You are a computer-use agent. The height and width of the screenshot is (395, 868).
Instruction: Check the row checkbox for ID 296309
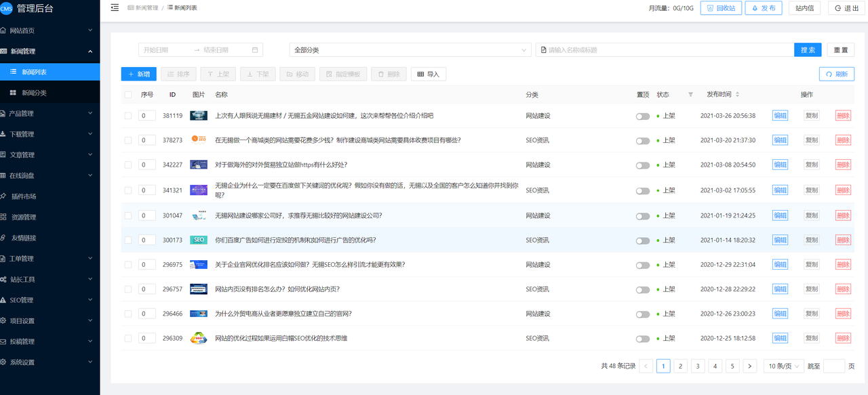pos(127,338)
